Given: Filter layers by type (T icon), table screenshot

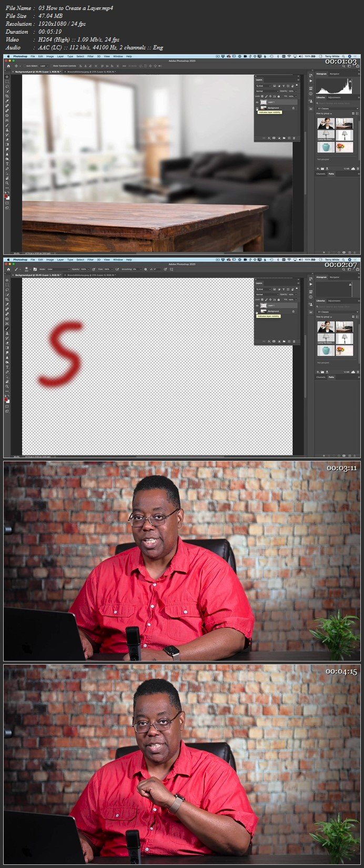Looking at the screenshot, I should pyautogui.click(x=284, y=86).
